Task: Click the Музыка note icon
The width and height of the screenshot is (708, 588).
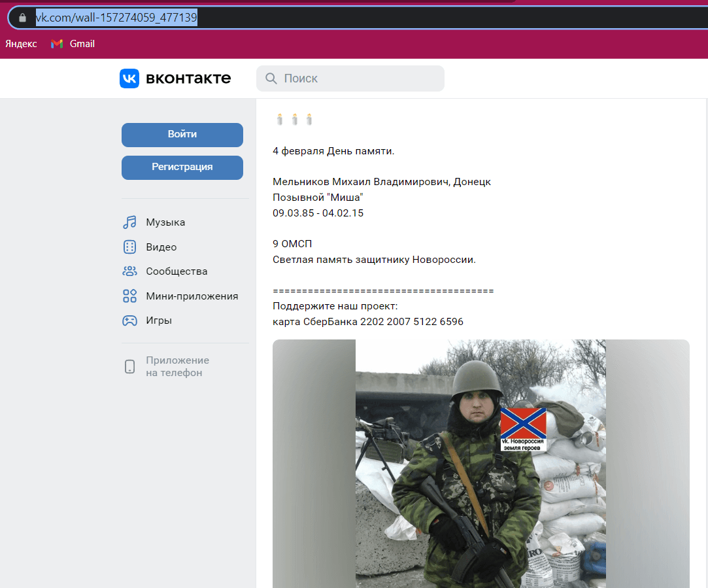Action: pos(129,222)
